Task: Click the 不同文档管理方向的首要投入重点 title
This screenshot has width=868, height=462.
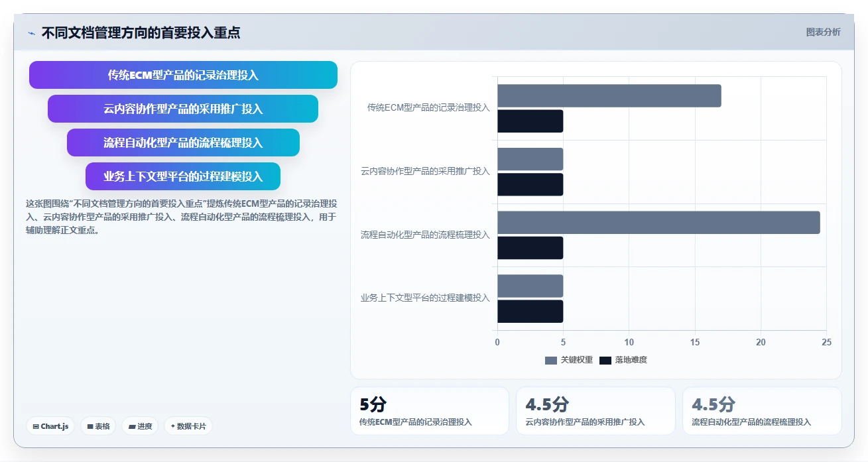Action: click(x=141, y=32)
